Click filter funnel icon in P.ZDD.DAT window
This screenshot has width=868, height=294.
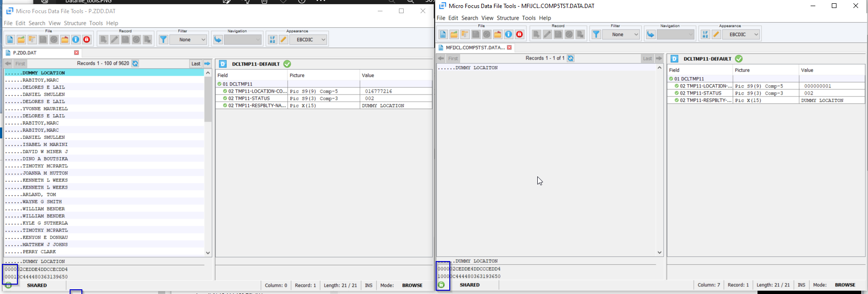click(x=163, y=40)
